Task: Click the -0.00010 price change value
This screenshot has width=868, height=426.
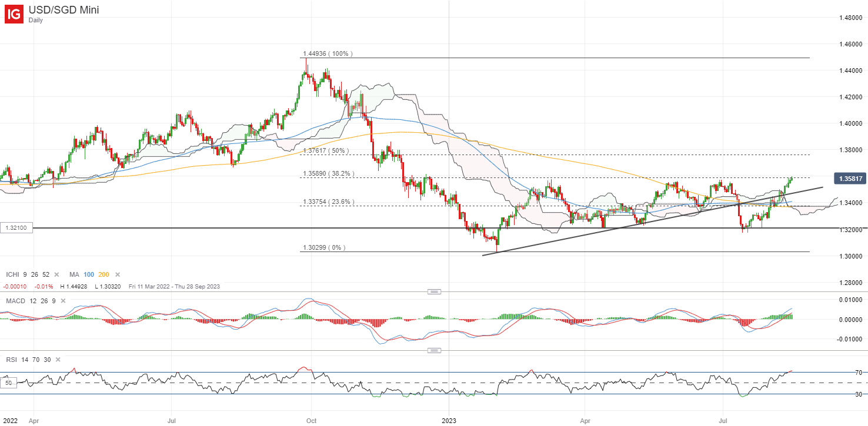Action: 16,286
